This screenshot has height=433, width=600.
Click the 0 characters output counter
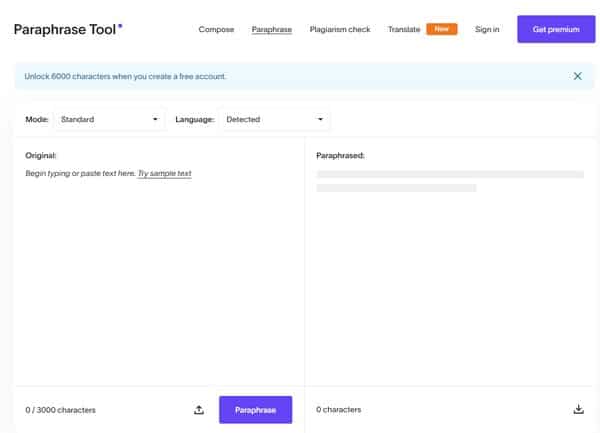pyautogui.click(x=339, y=410)
